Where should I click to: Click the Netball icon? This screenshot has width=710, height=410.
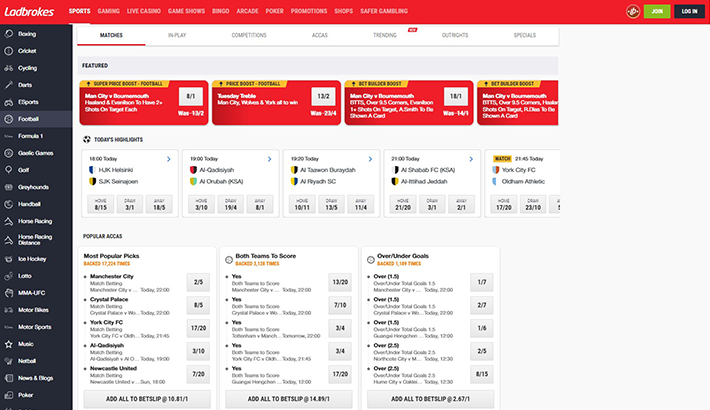[x=9, y=361]
